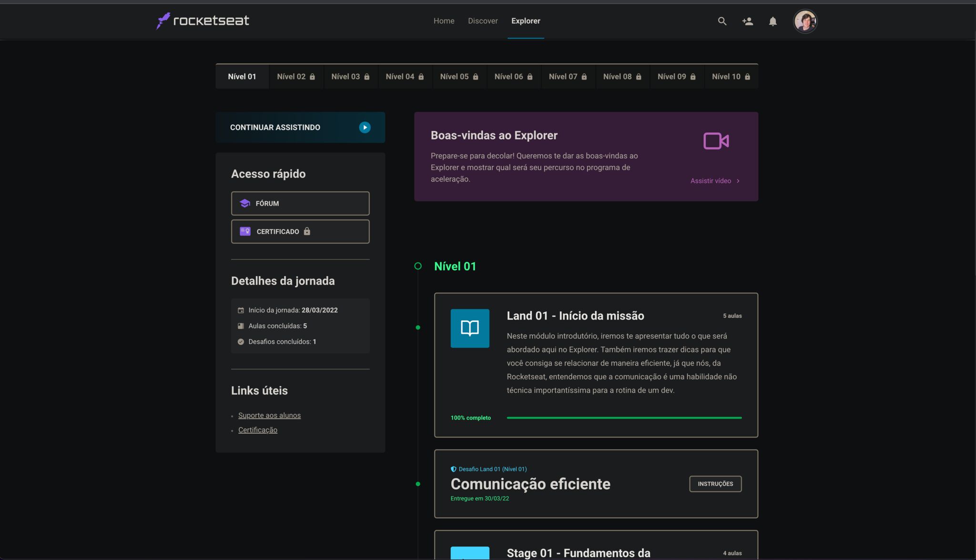Open the Nível 07 tab
The height and width of the screenshot is (560, 976).
click(568, 77)
